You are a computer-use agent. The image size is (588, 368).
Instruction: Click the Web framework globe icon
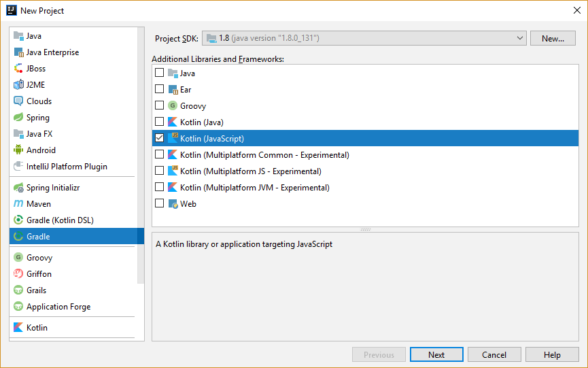173,203
